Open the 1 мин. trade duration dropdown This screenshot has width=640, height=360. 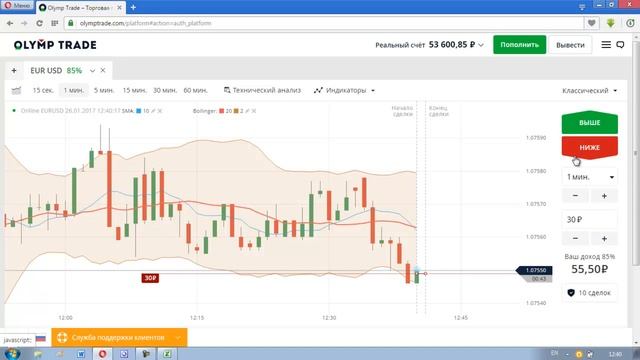(589, 177)
